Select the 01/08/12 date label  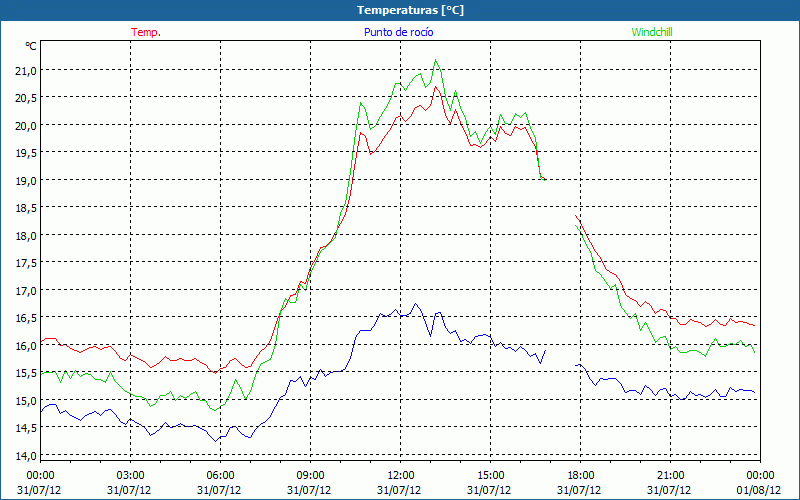pos(761,488)
